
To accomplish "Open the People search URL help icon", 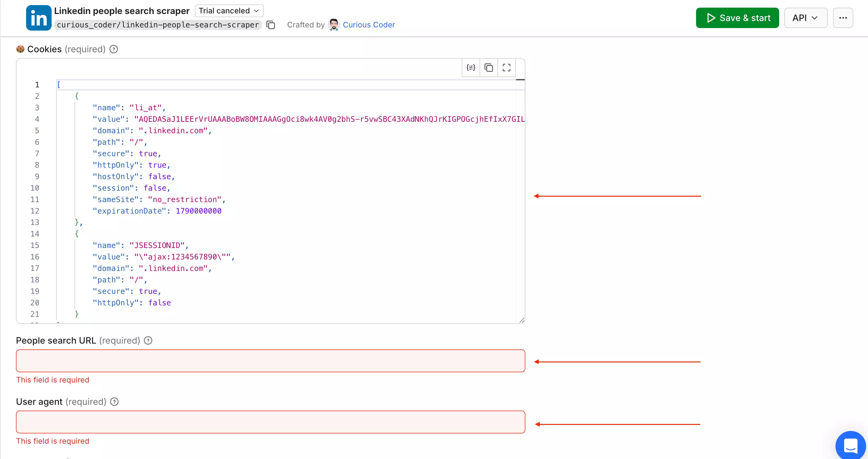I will [x=148, y=341].
